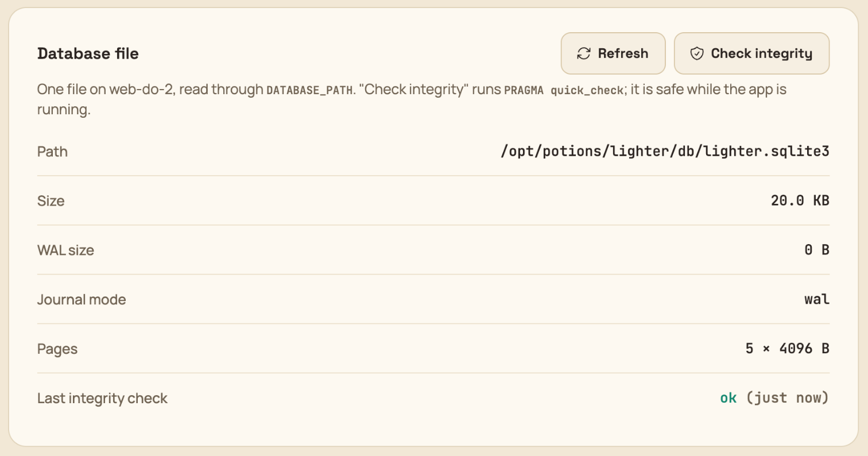Select the database path /opt/potions/lighter/db/lighter.sqlite3

tap(665, 152)
